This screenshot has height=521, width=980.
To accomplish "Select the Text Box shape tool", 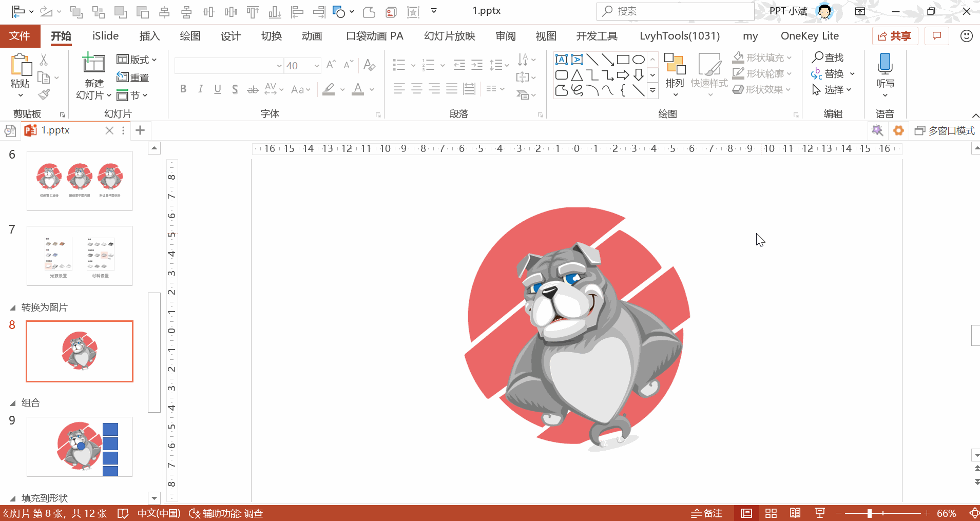I will coord(562,60).
